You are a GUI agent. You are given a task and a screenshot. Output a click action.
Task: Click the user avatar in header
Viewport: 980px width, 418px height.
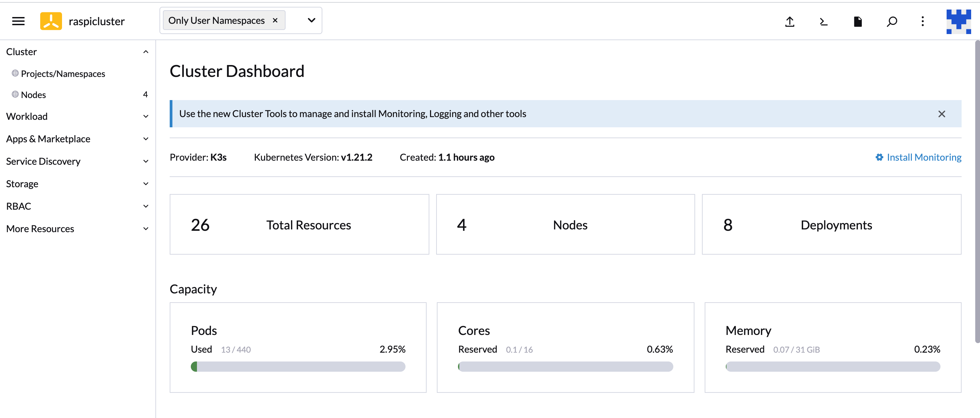pos(958,22)
